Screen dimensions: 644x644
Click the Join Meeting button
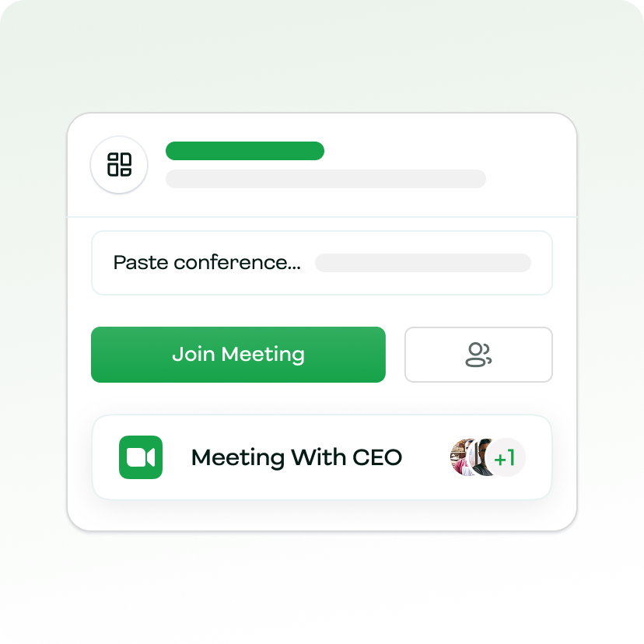238,355
